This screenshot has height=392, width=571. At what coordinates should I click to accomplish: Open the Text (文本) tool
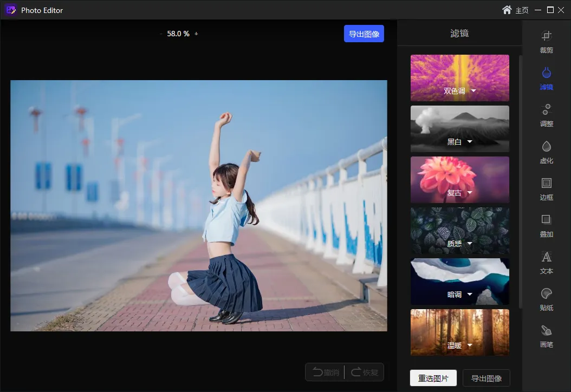pyautogui.click(x=547, y=257)
